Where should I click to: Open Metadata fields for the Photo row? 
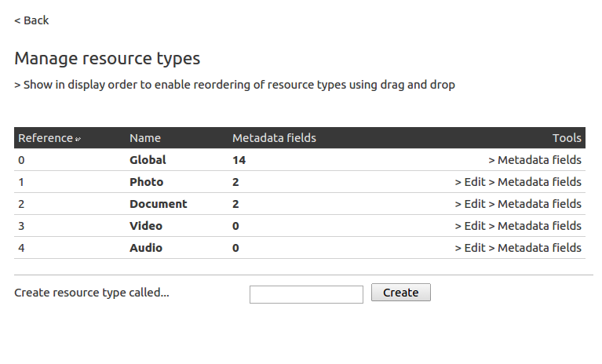(x=535, y=182)
